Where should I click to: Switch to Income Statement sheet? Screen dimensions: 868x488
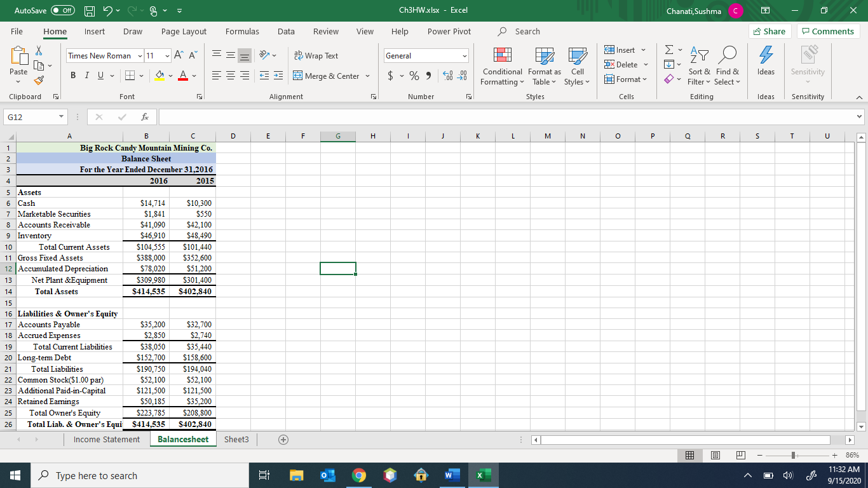pos(107,439)
